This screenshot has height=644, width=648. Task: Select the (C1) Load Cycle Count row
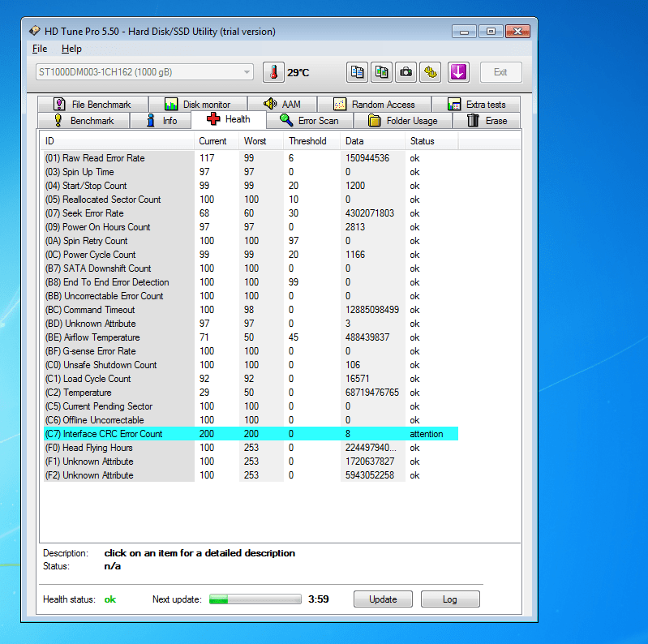(251, 378)
